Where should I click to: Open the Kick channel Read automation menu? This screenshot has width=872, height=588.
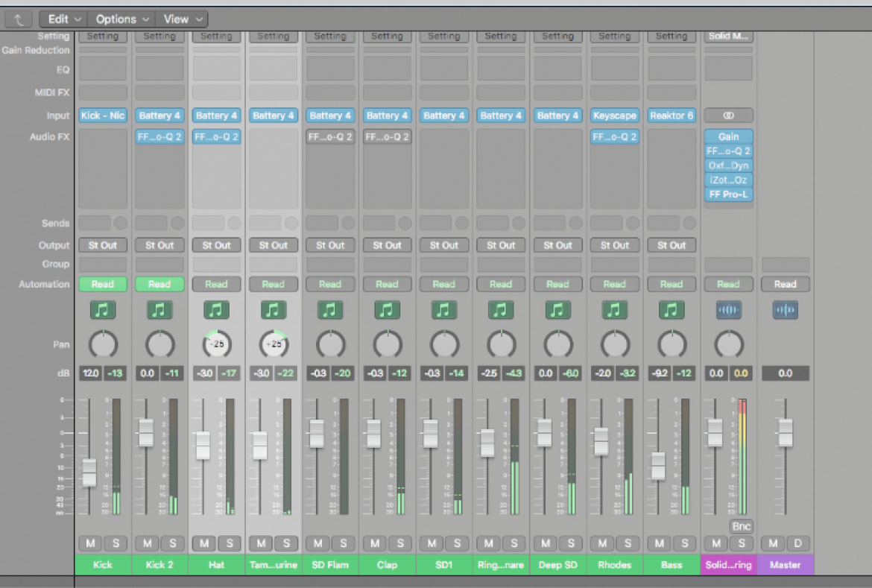[103, 284]
